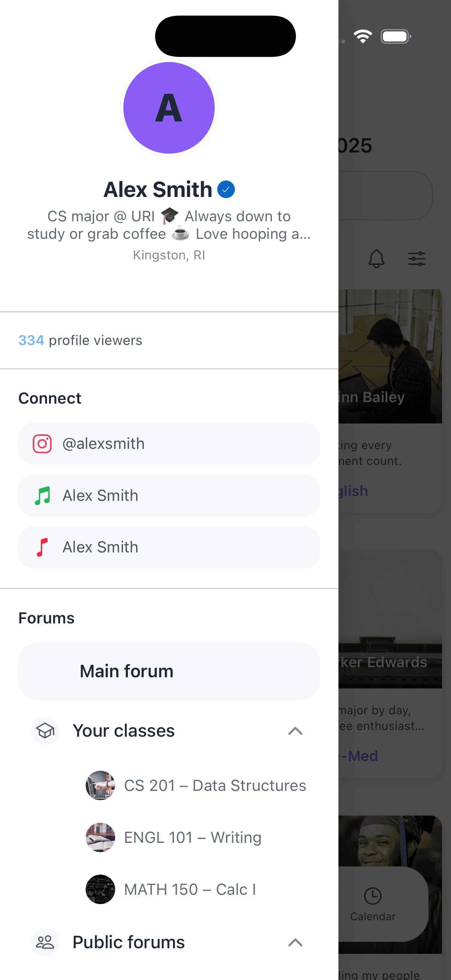This screenshot has width=451, height=980.
Task: Click the verified badge next to Alex Smith
Action: [227, 189]
